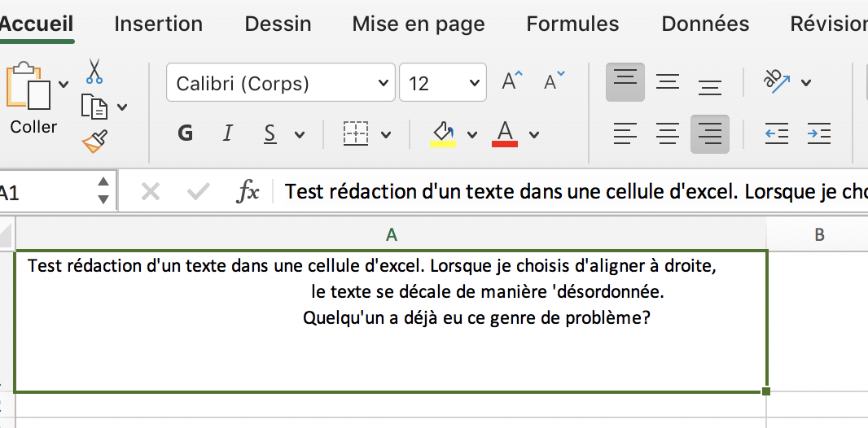Viewport: 868px width, 428px height.
Task: Apply cell borders with the borders icon
Action: click(x=355, y=133)
